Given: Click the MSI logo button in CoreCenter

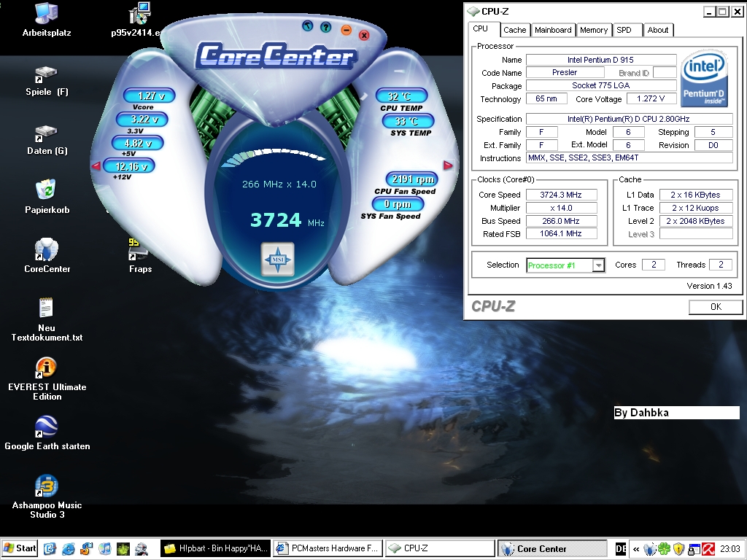Looking at the screenshot, I should pyautogui.click(x=278, y=259).
